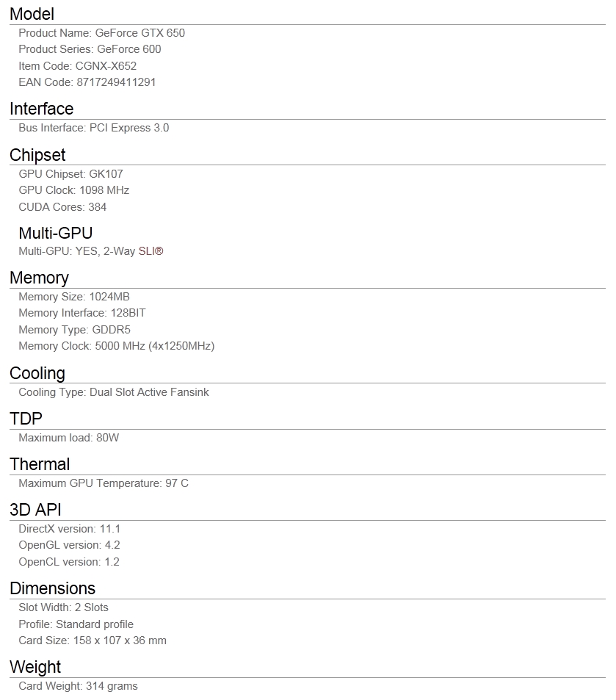
Task: Click the Chipset section heading
Action: (37, 155)
